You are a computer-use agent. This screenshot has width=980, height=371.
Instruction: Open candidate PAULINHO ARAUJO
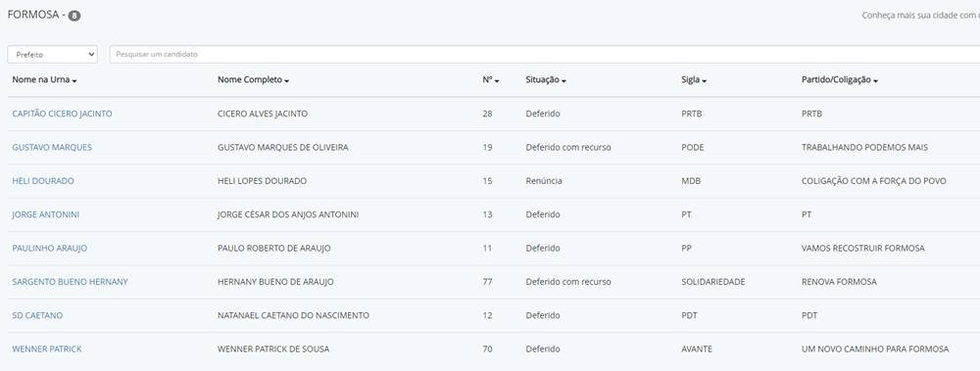tap(49, 249)
